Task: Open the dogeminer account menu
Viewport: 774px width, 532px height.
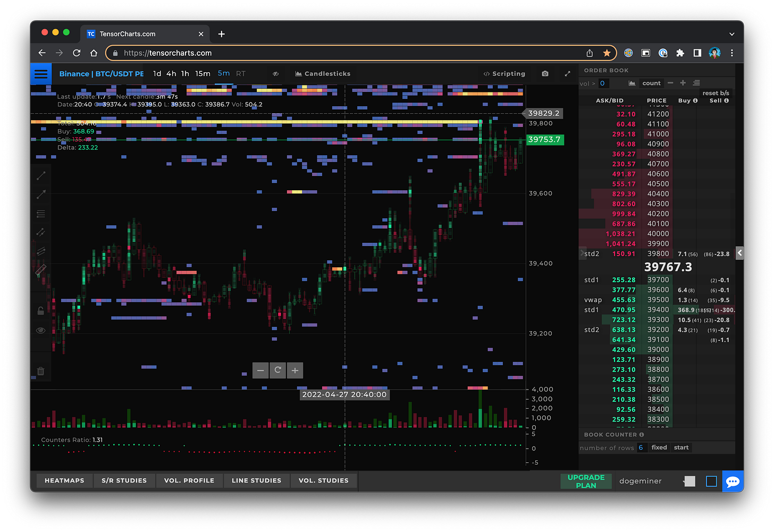Action: 641,481
